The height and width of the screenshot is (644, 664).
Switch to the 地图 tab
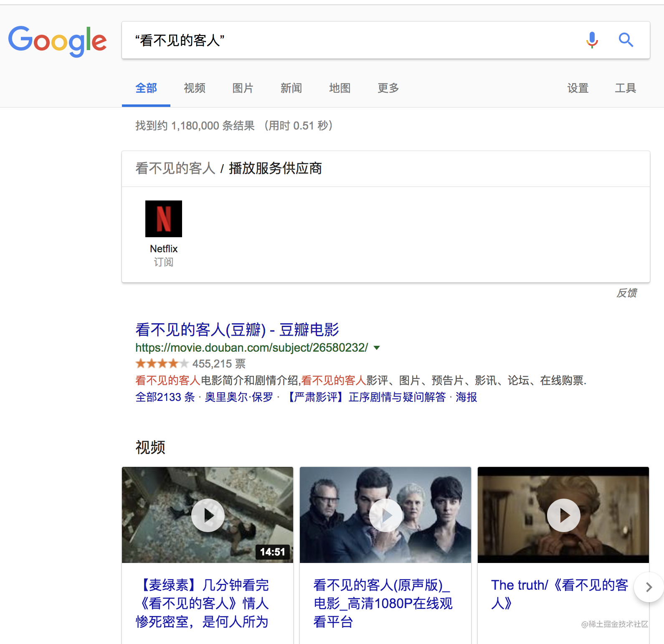[340, 88]
